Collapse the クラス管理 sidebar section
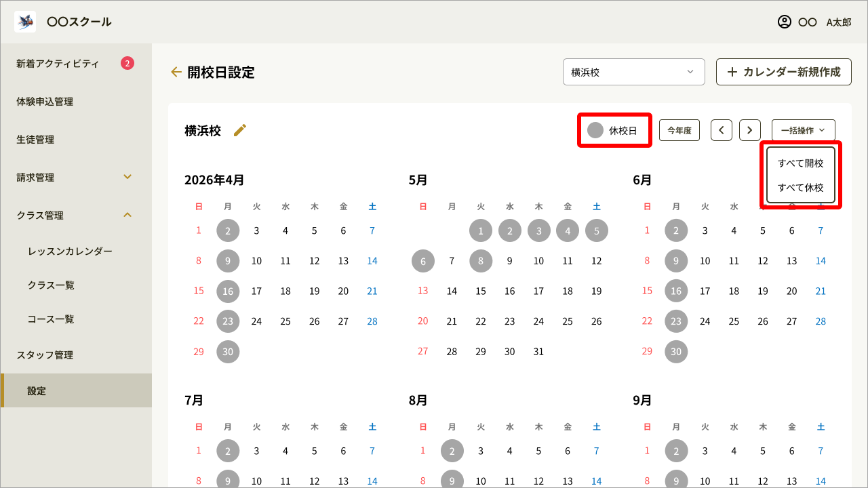Screen dimensions: 868x488 click(127, 215)
